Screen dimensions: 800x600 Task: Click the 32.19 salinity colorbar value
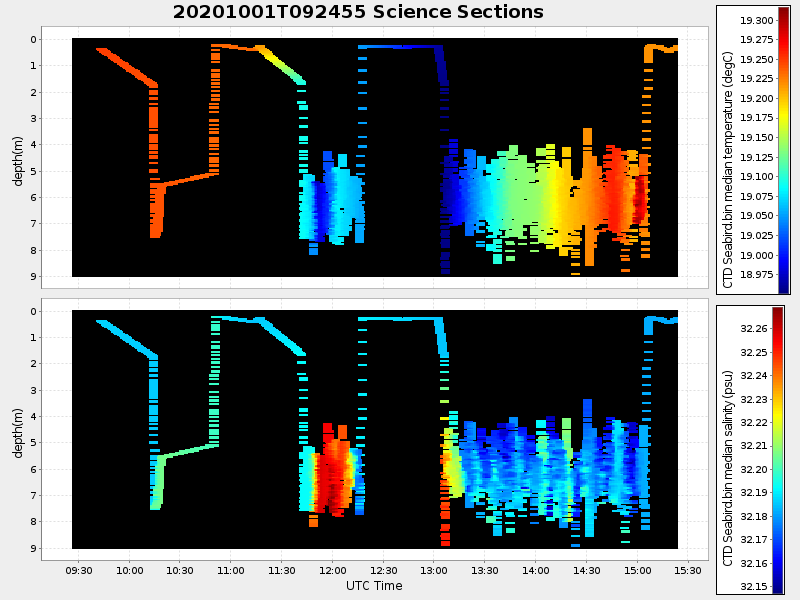point(754,493)
